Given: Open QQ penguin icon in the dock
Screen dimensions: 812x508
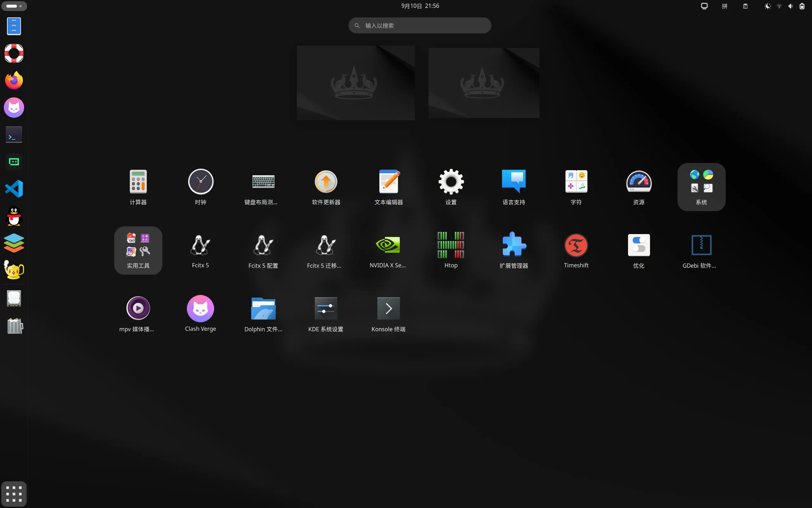Looking at the screenshot, I should [14, 216].
